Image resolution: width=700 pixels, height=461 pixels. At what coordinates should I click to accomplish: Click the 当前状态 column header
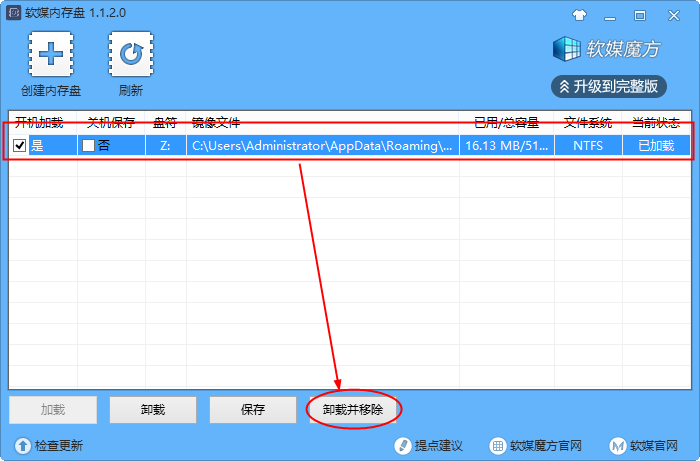coord(656,123)
